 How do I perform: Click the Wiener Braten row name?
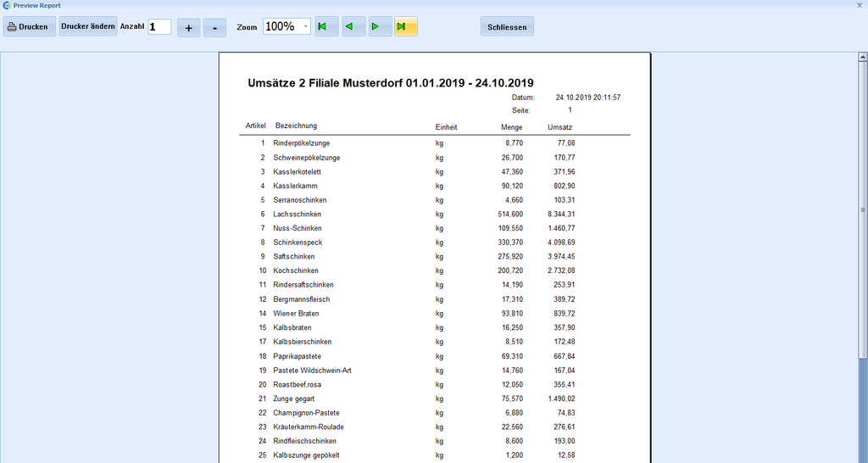(296, 314)
